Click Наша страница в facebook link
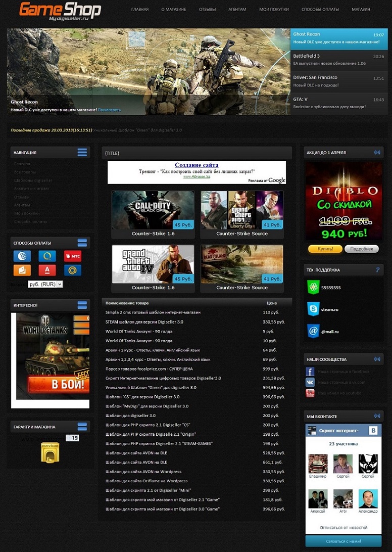 (344, 372)
